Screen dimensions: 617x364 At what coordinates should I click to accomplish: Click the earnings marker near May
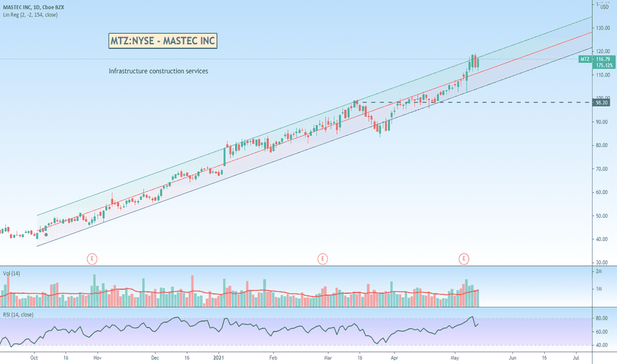click(x=463, y=259)
